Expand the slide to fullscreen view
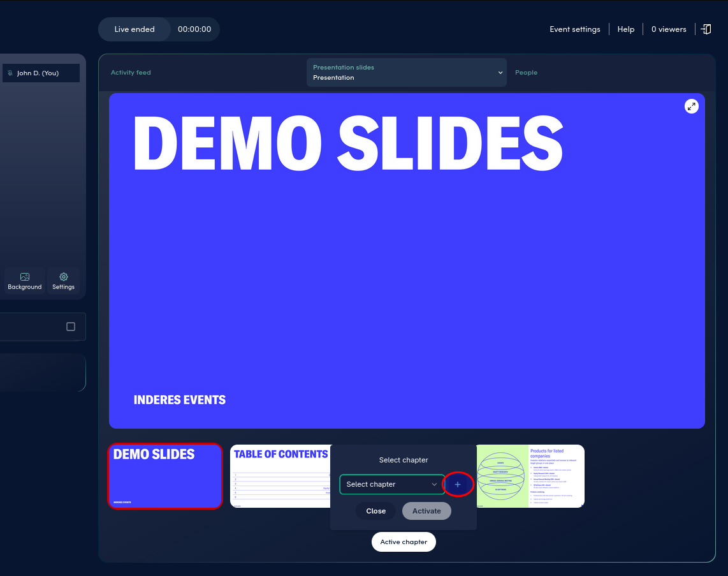The image size is (728, 576). tap(691, 106)
